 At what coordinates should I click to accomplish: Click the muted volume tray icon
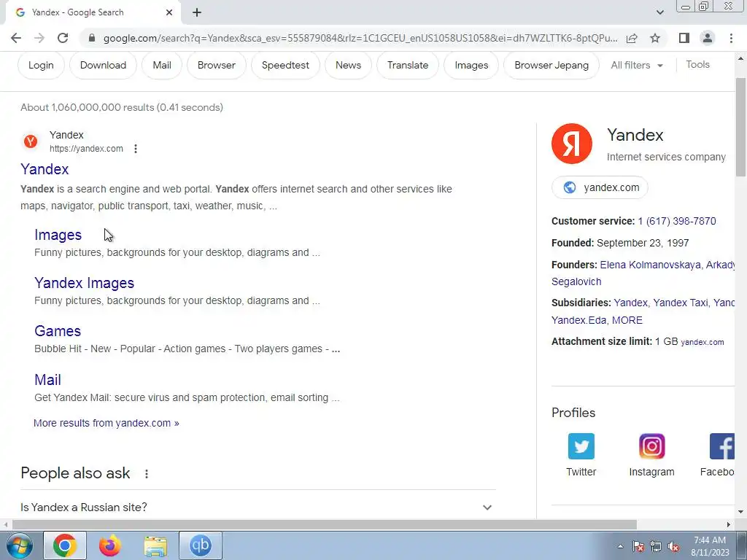[x=673, y=547]
